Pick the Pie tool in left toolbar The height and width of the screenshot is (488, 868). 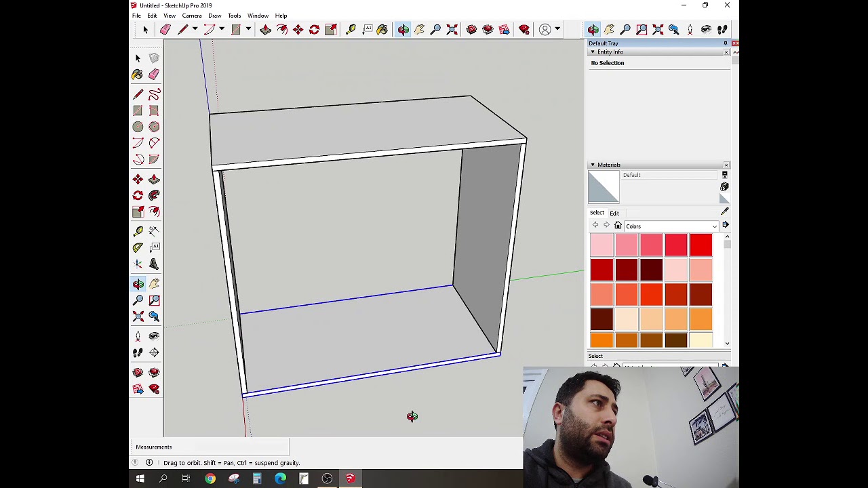tap(154, 159)
